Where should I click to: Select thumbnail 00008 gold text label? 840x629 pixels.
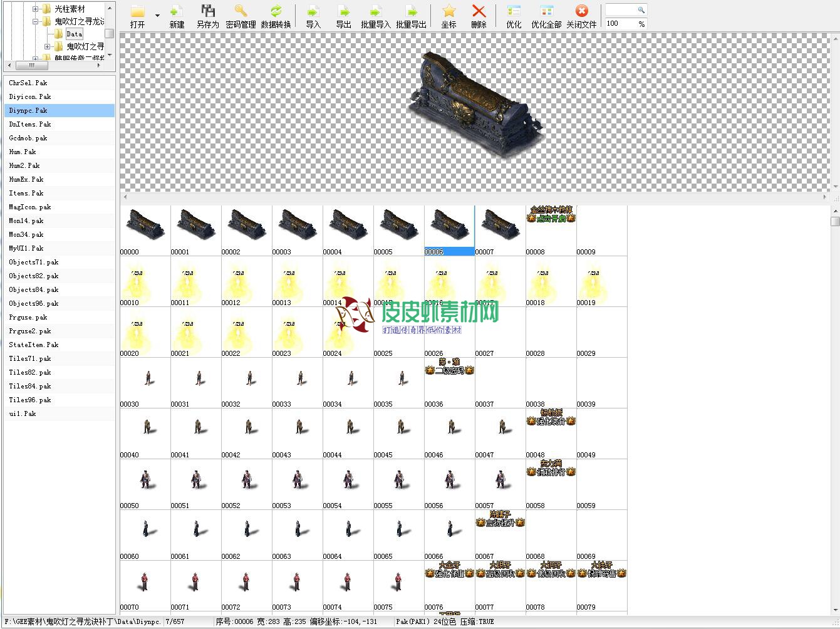(x=551, y=231)
